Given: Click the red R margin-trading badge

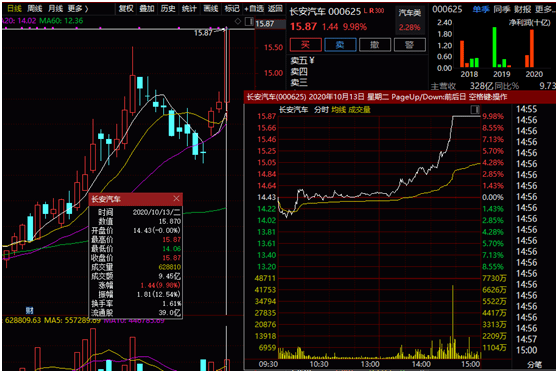Looking at the screenshot, I should pyautogui.click(x=372, y=11).
